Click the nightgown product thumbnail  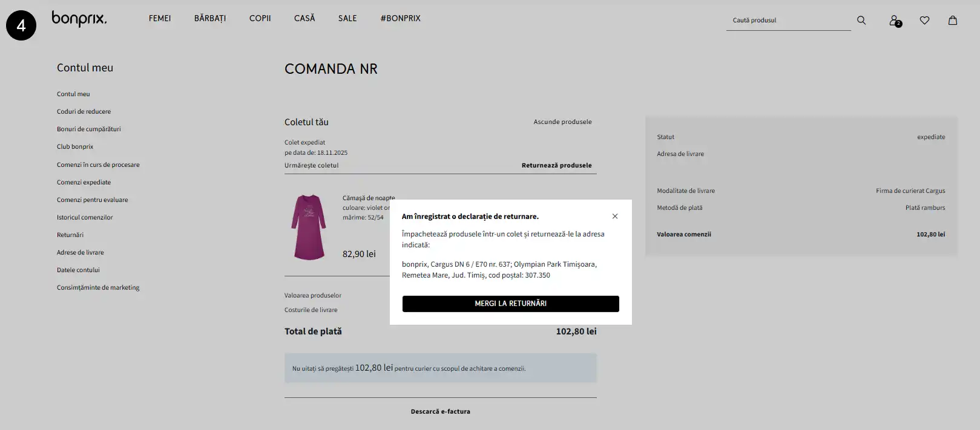(x=309, y=227)
